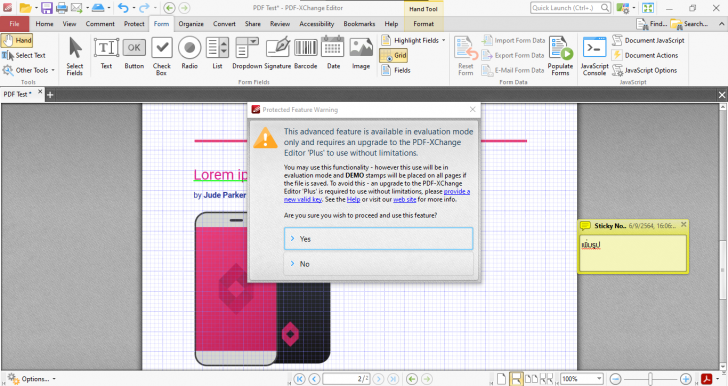Follow the 'provide a new valid key' link
The image size is (728, 386).
pos(457,191)
